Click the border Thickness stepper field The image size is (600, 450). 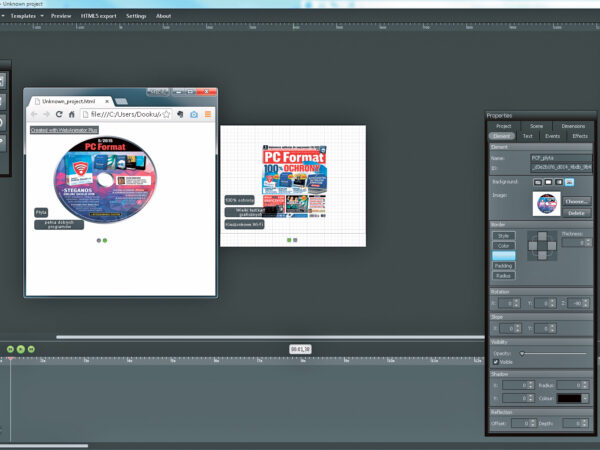(x=573, y=242)
